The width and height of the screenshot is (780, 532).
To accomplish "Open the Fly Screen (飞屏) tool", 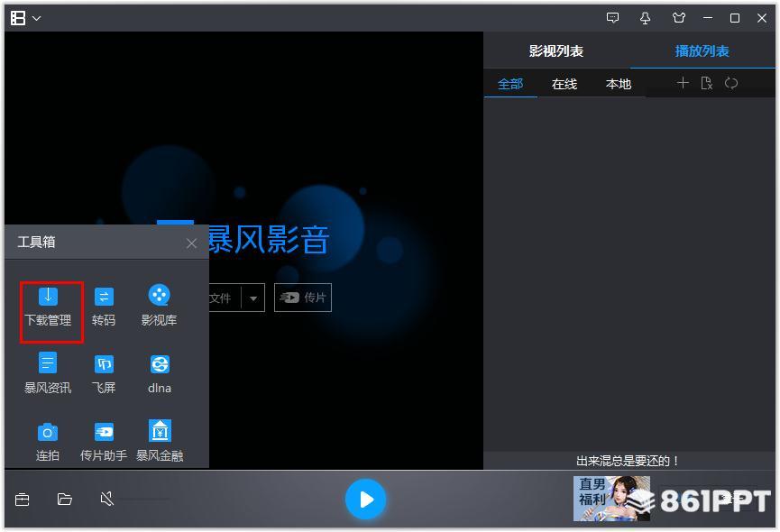I will (104, 374).
